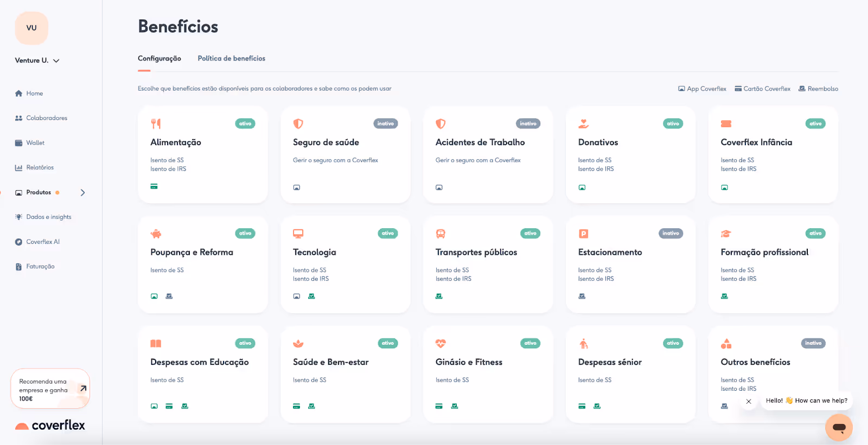Open the Formação profissional benefit title
The image size is (868, 445).
coord(764,253)
